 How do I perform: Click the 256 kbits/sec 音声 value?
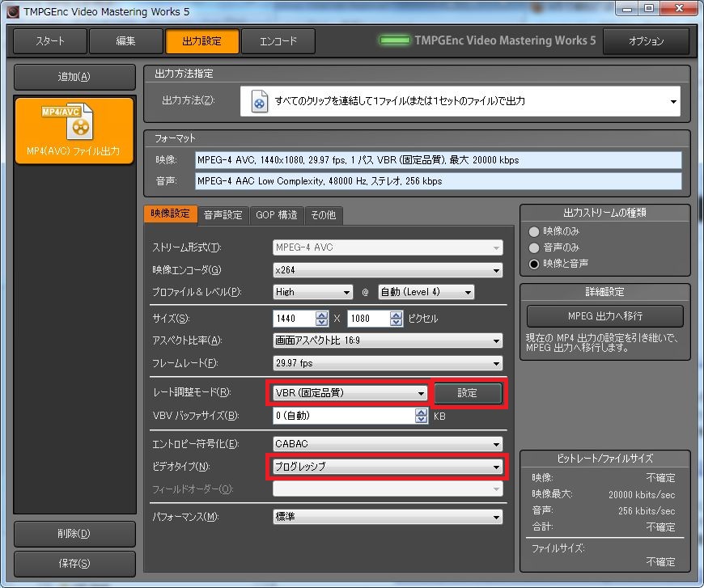pos(647,511)
